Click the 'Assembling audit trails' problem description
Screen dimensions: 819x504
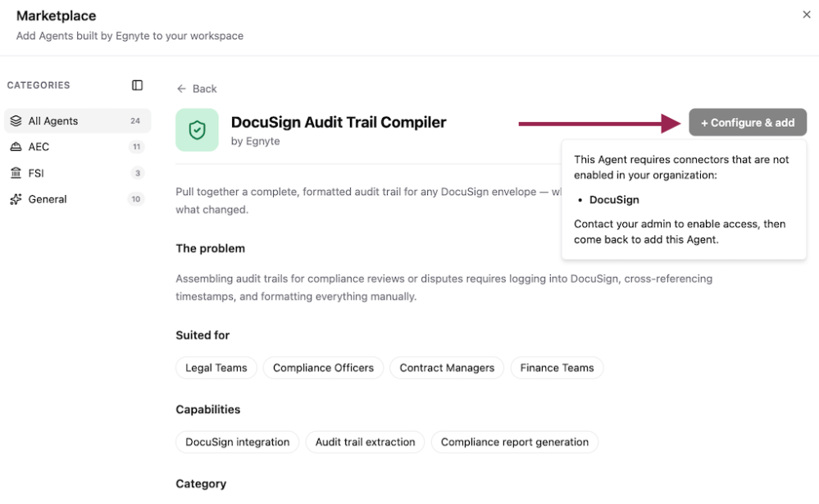pyautogui.click(x=444, y=288)
